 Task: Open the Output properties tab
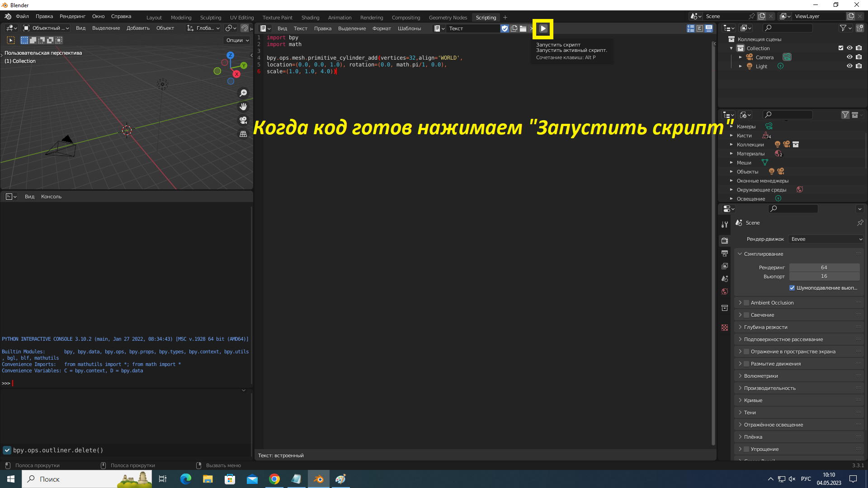(725, 253)
